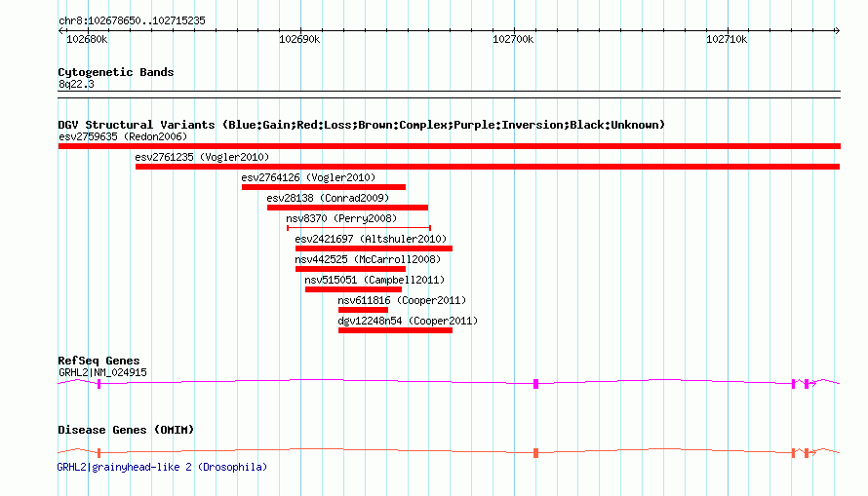Select the magenta RefSeq exon near 102700k
Image resolution: width=868 pixels, height=496 pixels.
[x=535, y=384]
